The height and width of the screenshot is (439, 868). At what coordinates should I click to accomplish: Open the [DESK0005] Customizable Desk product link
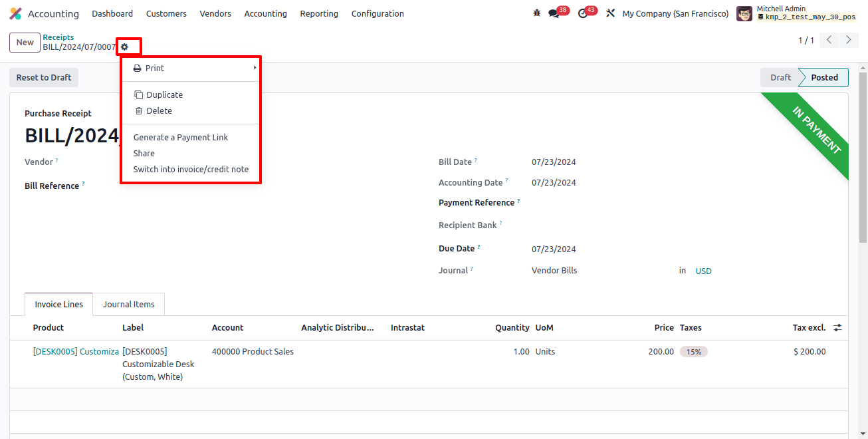point(76,351)
